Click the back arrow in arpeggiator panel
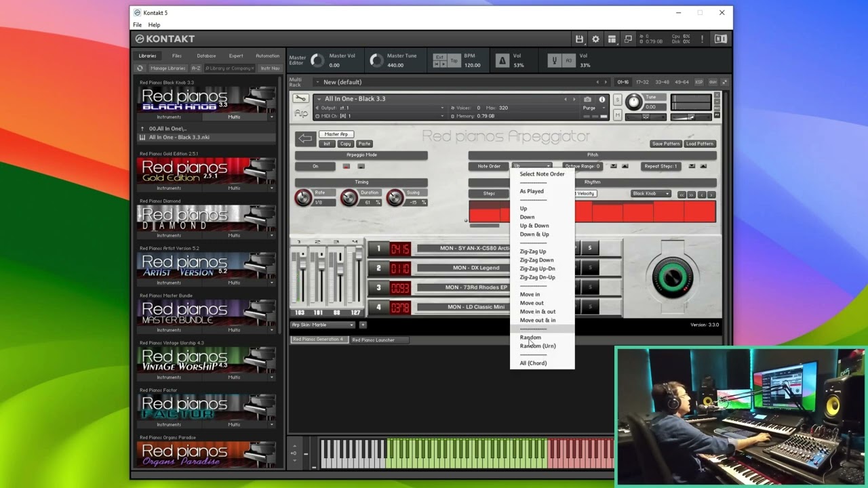 click(305, 139)
